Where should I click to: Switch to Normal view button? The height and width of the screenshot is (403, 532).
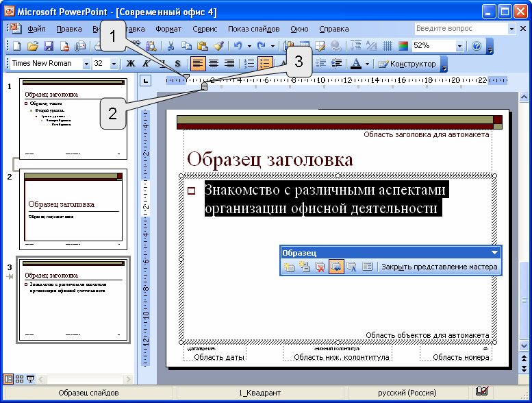pyautogui.click(x=8, y=379)
